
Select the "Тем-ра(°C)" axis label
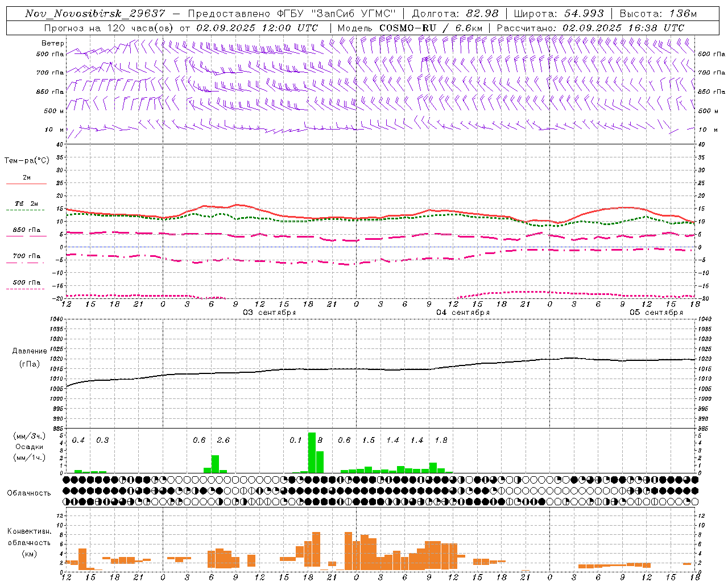click(x=27, y=161)
